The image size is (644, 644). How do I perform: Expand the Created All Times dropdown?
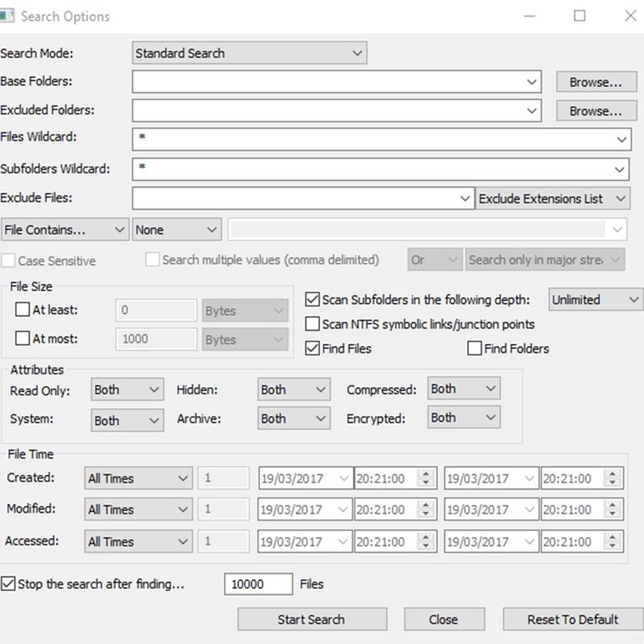[138, 478]
